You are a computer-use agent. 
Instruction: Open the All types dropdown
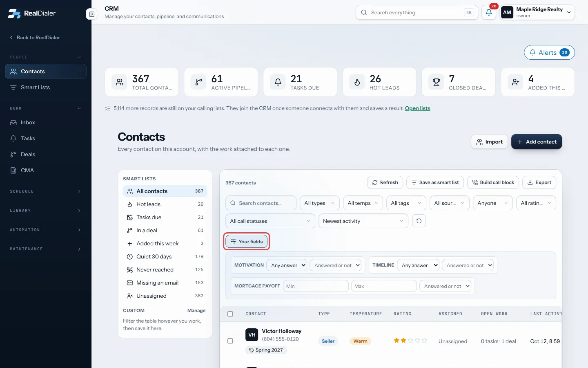[x=320, y=203]
